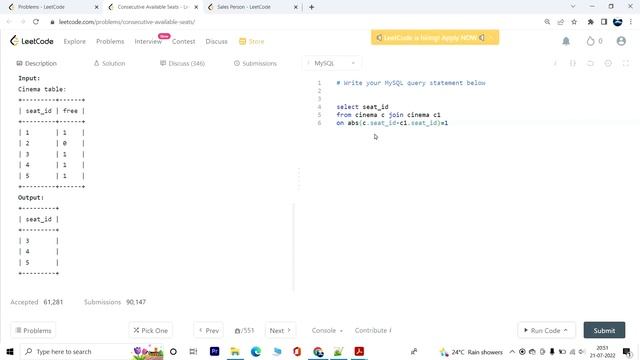Viewport: 640px width, 360px height.
Task: Open the Interview nav item
Action: point(148,41)
